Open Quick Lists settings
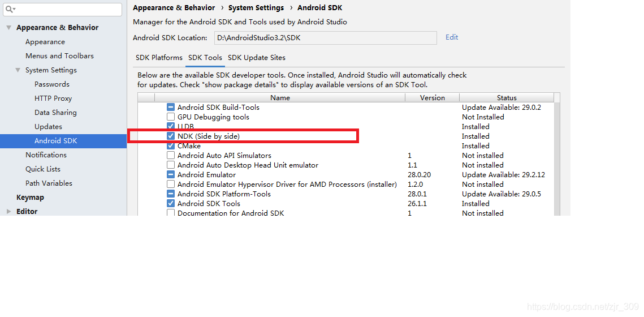Viewport: 644px width, 317px height. (x=43, y=169)
